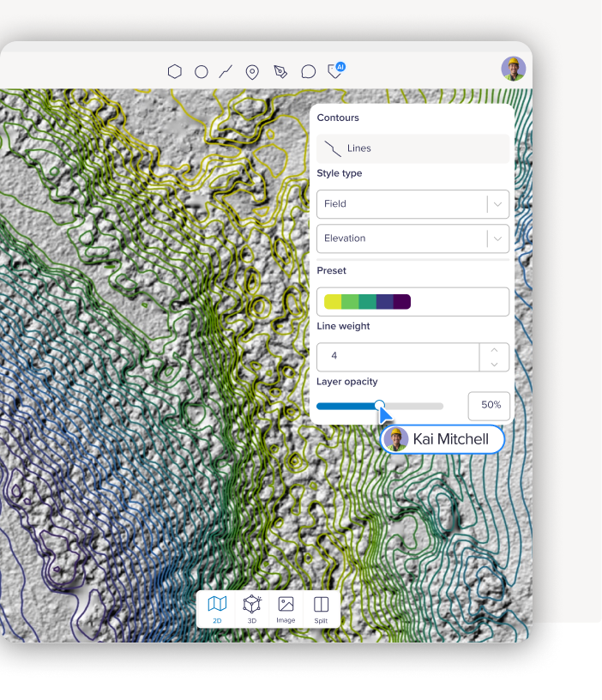Click the Line weight input field
The width and height of the screenshot is (602, 700).
click(398, 357)
